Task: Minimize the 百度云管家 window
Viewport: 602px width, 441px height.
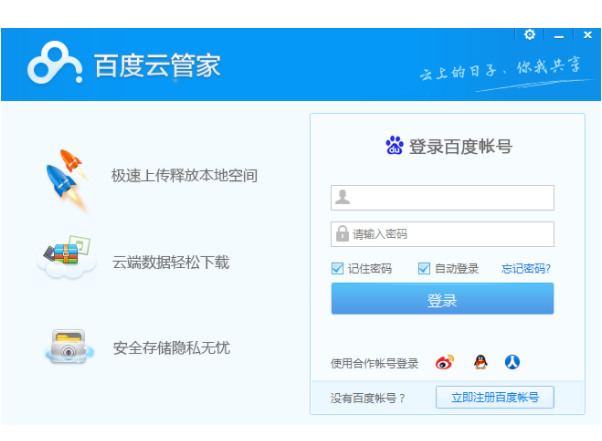Action: pos(559,36)
